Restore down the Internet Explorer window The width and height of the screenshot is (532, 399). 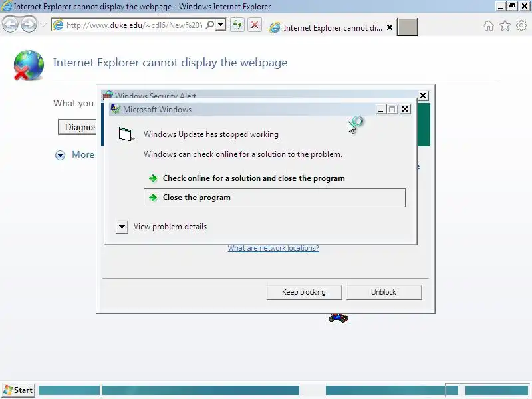coord(511,6)
